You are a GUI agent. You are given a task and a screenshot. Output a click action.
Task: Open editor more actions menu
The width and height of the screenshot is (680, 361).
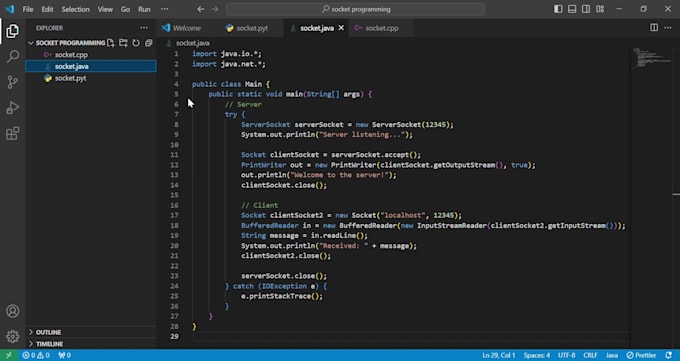coord(668,28)
